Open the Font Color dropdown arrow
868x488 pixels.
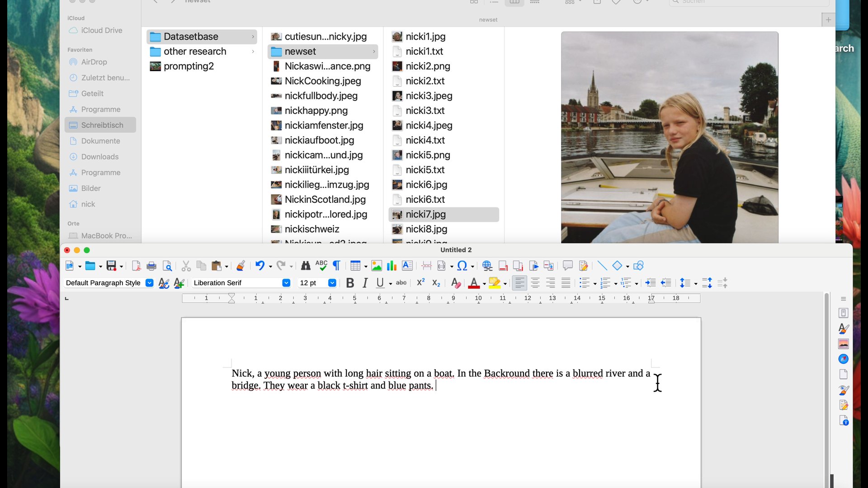click(x=484, y=284)
